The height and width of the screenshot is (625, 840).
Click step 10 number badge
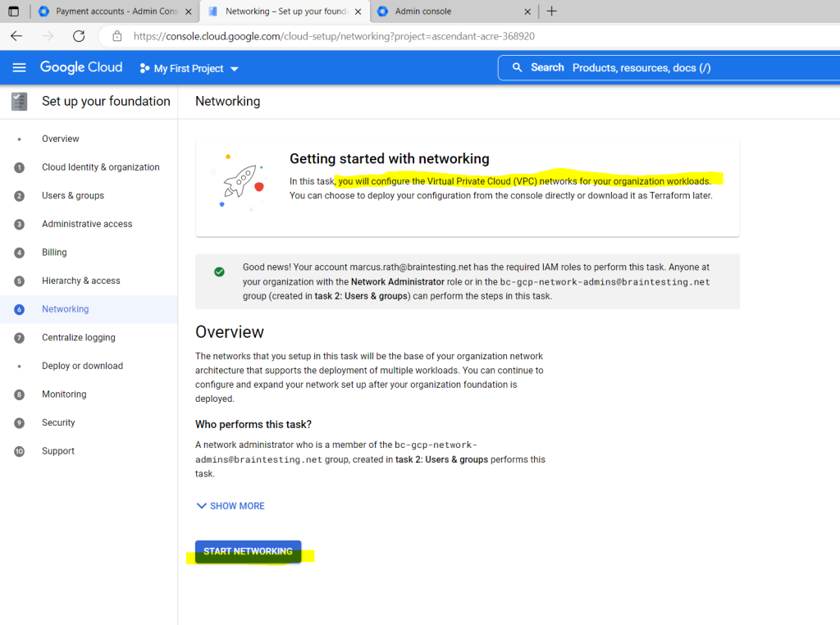20,451
